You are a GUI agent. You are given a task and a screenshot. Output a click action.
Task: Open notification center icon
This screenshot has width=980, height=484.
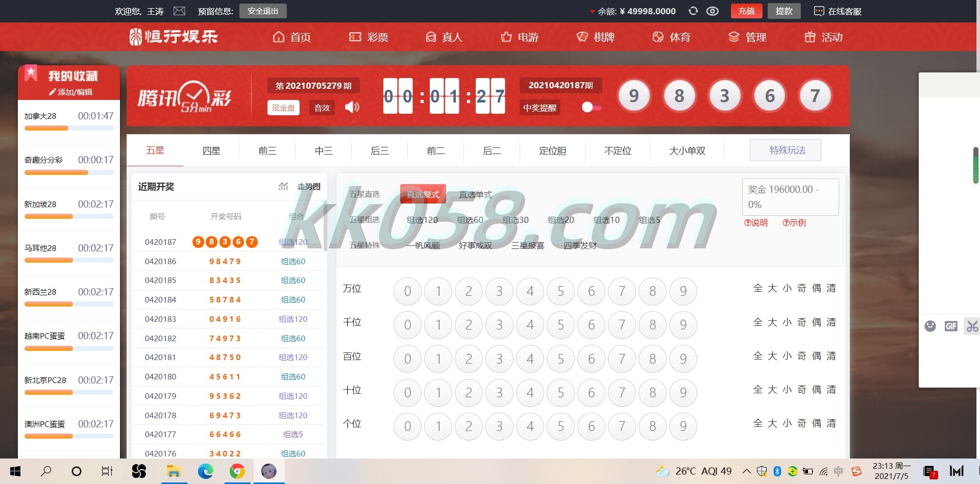click(930, 472)
